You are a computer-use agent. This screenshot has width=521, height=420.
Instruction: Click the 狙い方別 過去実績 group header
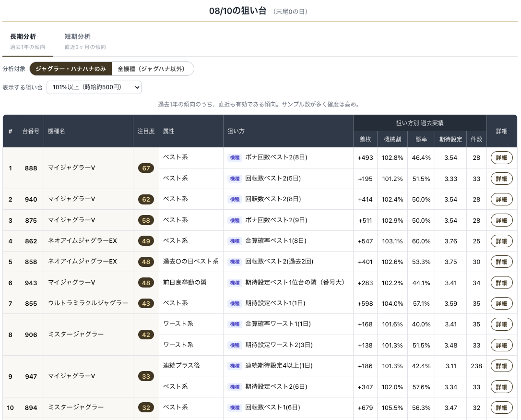pyautogui.click(x=420, y=123)
